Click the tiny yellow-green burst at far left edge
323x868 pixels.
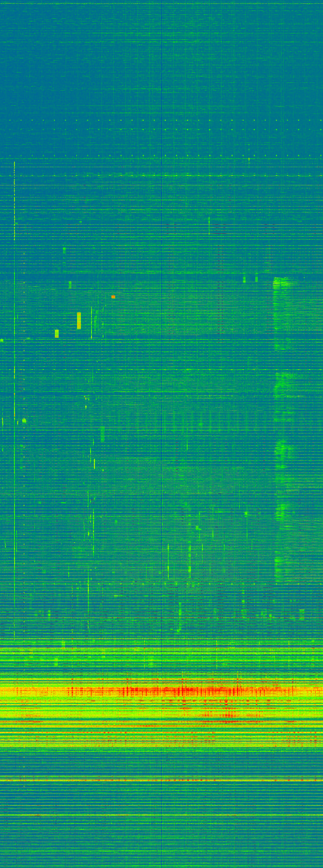(2, 340)
